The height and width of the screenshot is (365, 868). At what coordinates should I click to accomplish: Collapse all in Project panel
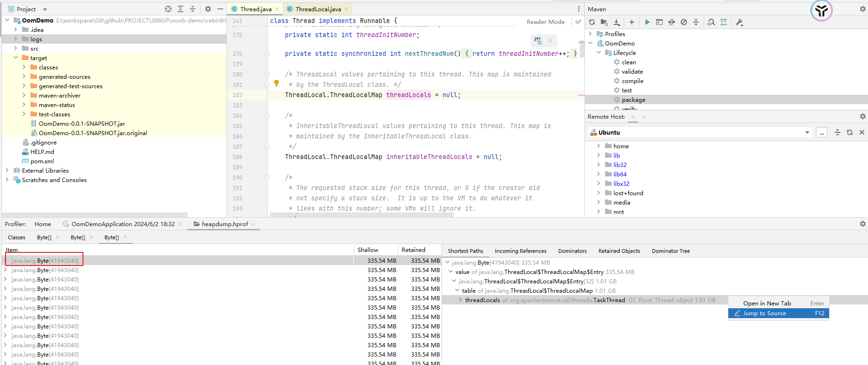[193, 9]
